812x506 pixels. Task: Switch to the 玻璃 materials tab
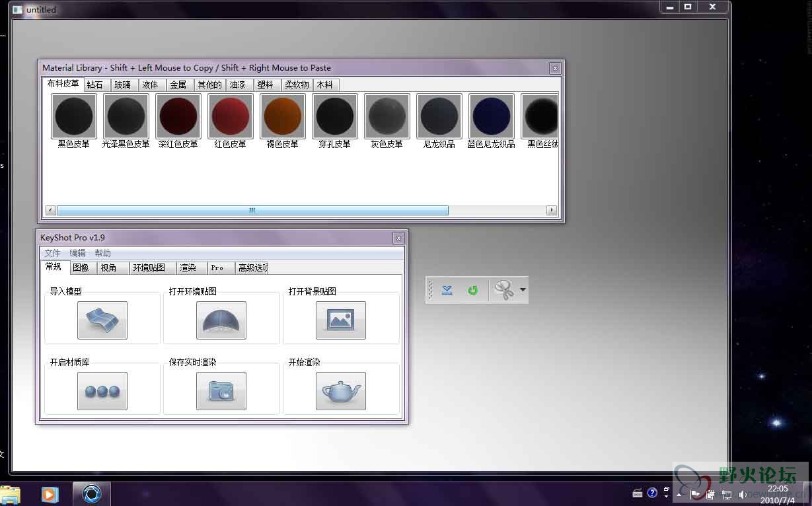(123, 85)
